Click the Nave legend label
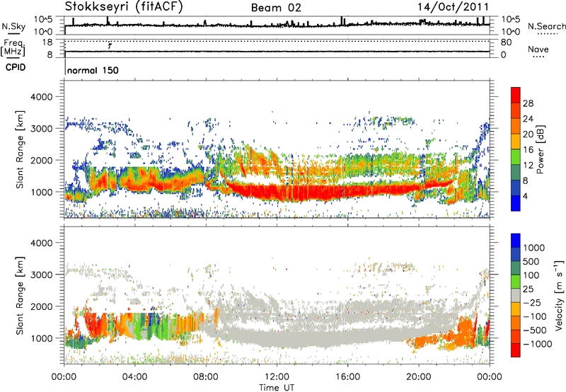 click(x=538, y=50)
